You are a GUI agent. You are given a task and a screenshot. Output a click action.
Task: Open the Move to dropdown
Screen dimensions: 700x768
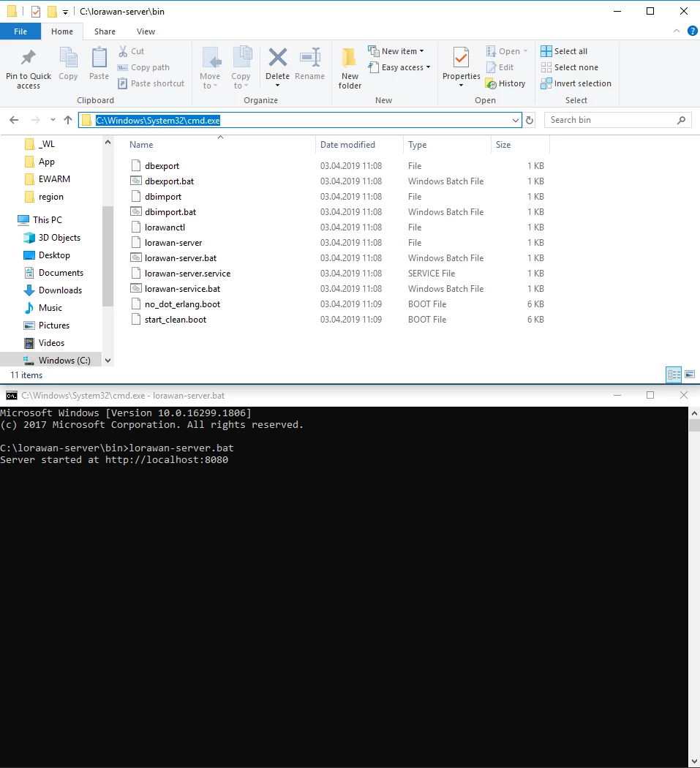point(210,68)
